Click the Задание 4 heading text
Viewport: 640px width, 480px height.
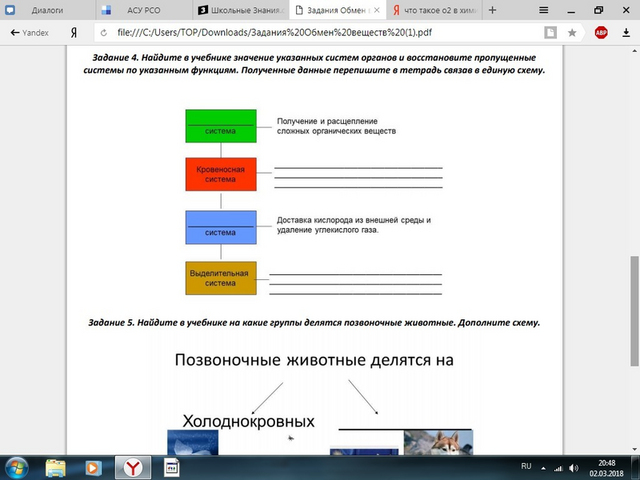(x=314, y=64)
